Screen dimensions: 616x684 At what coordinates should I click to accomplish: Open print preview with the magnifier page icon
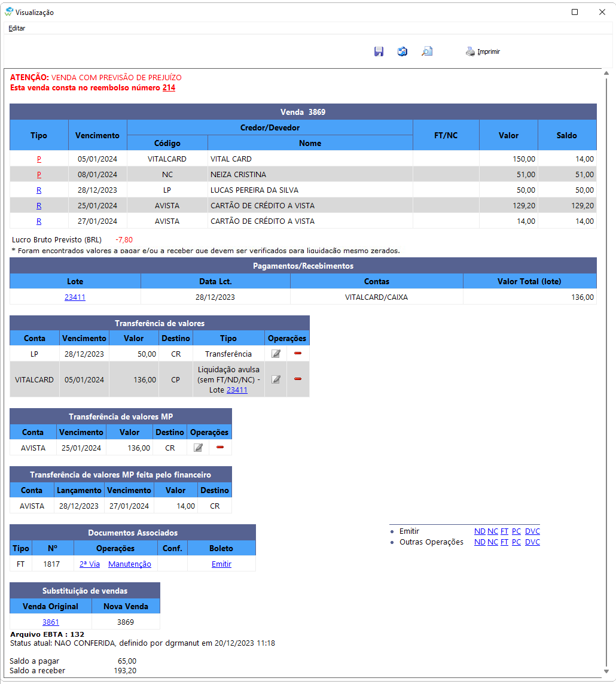click(x=427, y=51)
